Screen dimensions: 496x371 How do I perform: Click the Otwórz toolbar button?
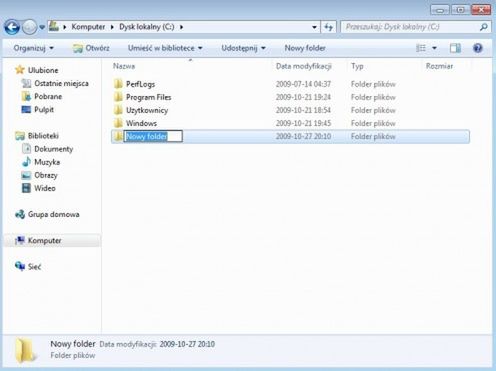coord(91,48)
